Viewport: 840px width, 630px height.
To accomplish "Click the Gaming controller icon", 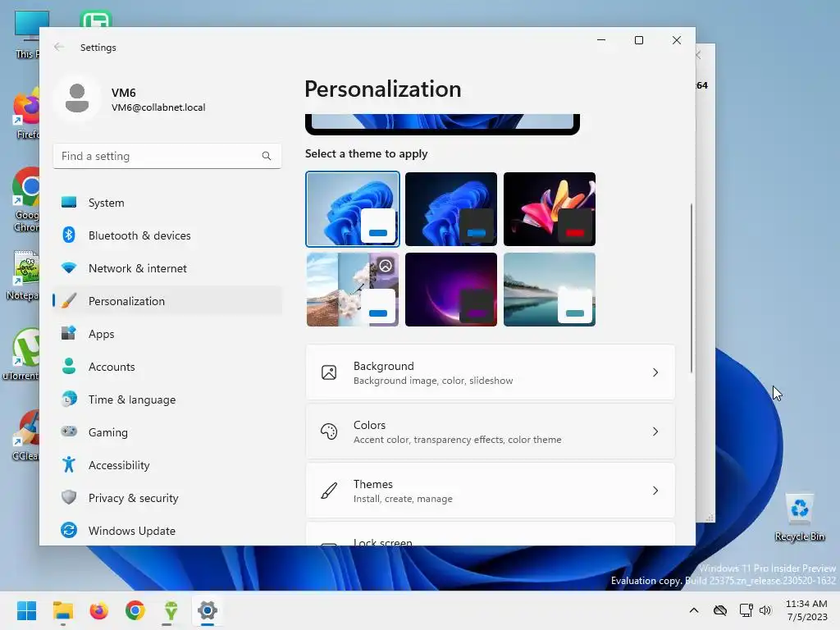I will tap(69, 431).
